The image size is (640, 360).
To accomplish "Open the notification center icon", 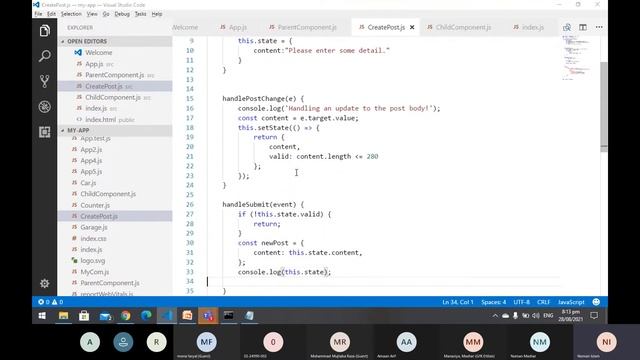I will (594, 316).
